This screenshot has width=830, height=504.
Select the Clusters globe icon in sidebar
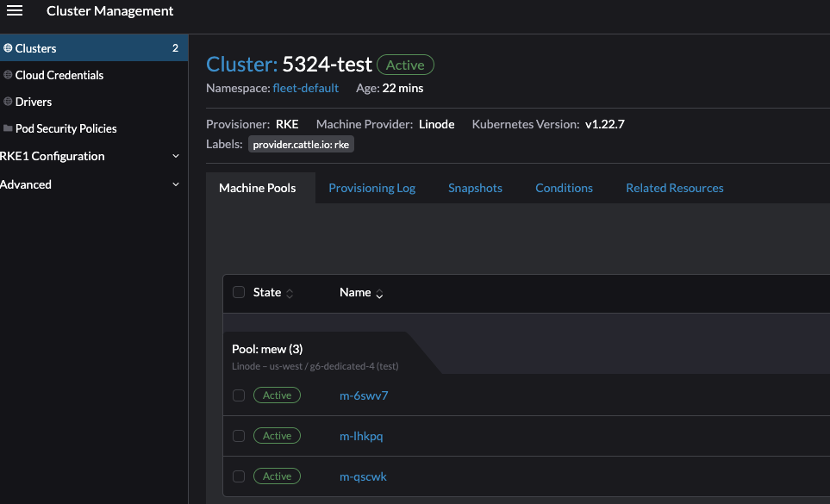[7, 47]
